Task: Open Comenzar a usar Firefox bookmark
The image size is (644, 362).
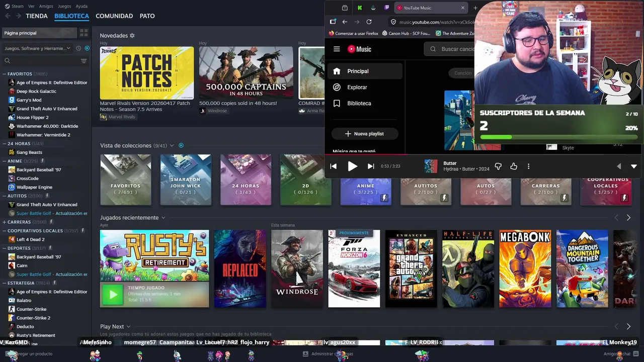Action: coord(354,34)
